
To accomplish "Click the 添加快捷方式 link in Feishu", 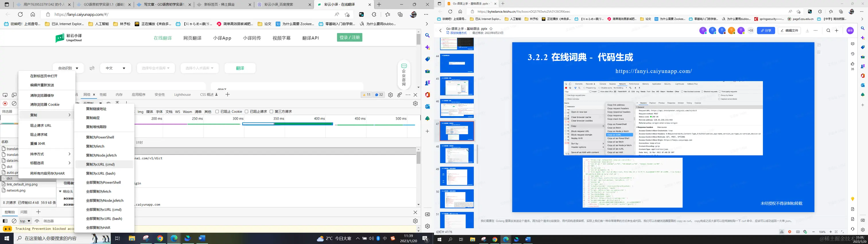I will (x=457, y=33).
